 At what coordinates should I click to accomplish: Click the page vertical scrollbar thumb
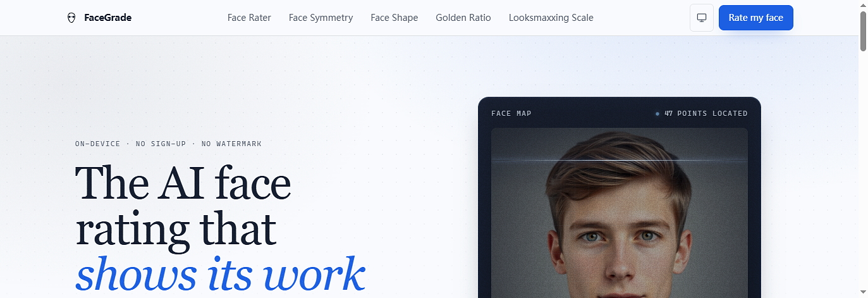tap(863, 31)
